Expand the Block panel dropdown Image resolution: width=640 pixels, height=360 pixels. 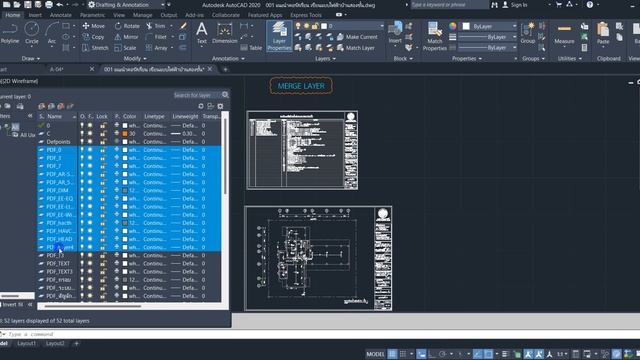[403, 58]
